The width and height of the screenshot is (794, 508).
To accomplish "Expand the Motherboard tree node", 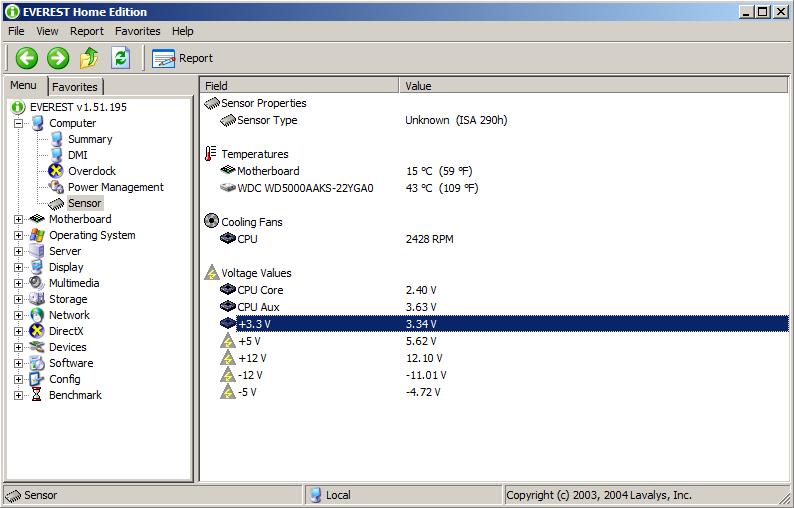I will [18, 219].
